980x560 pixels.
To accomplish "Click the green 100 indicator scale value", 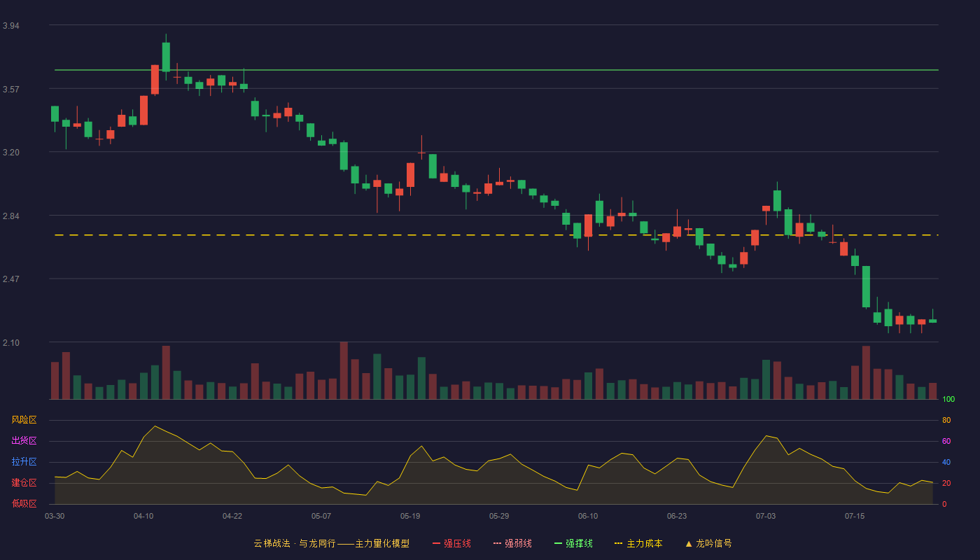I will [948, 400].
